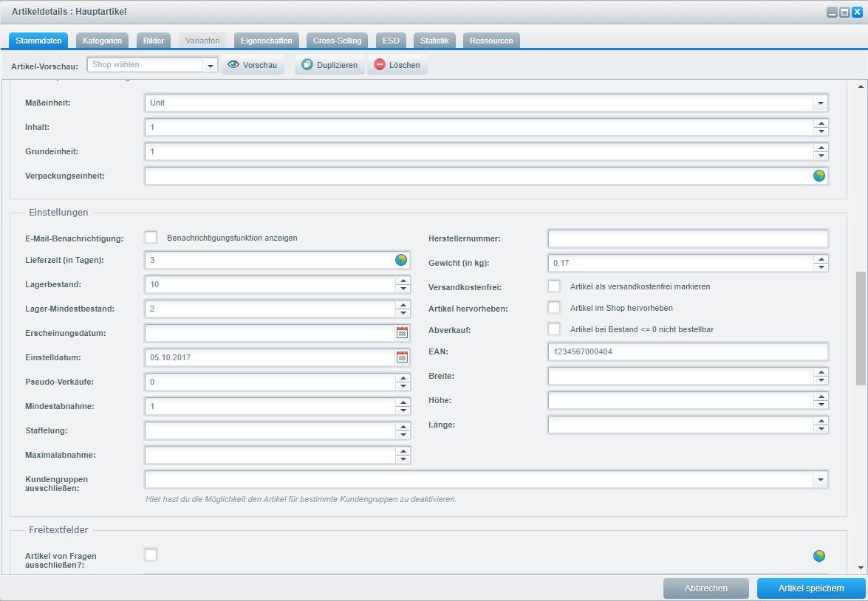Screen dimensions: 868x601
Task: Open the Kategorien tab
Action: pyautogui.click(x=103, y=41)
